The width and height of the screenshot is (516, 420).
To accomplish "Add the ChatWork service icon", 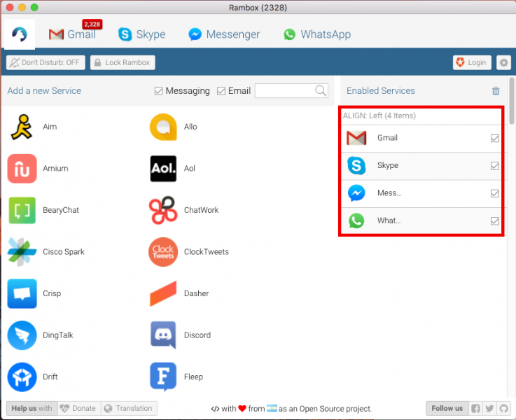I will [163, 211].
